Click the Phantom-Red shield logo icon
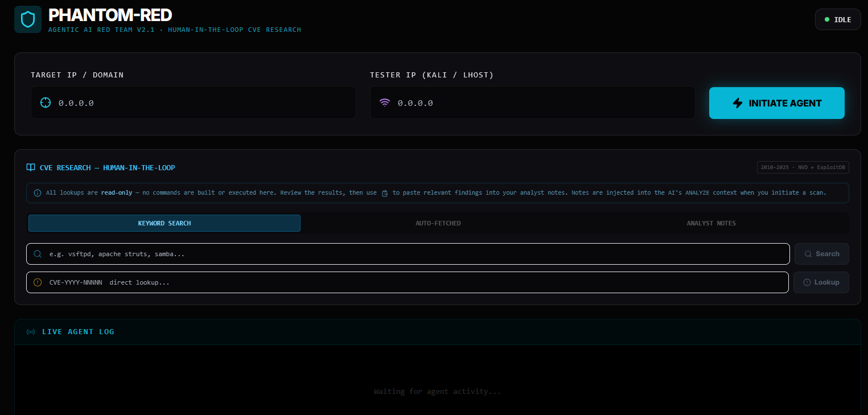This screenshot has width=868, height=415. [x=28, y=19]
